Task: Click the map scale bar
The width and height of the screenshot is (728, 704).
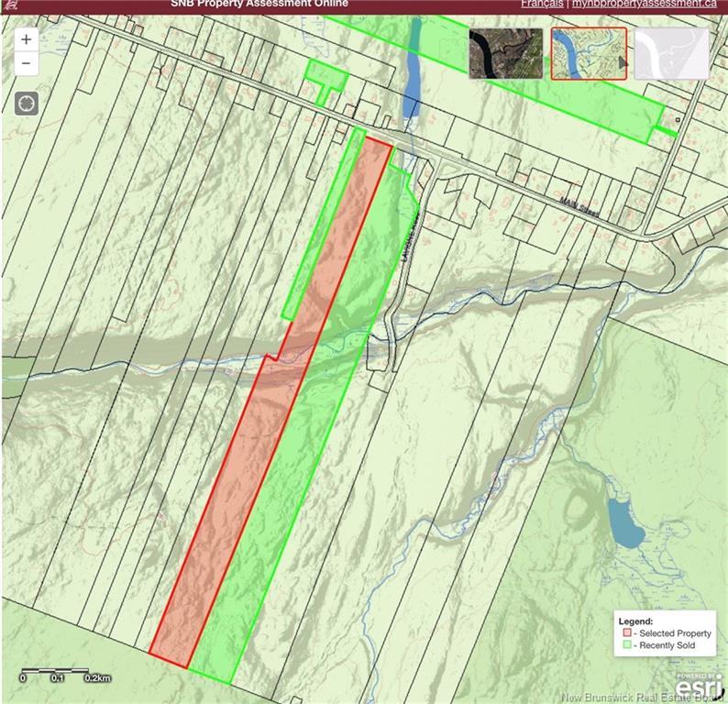Action: pos(66,673)
